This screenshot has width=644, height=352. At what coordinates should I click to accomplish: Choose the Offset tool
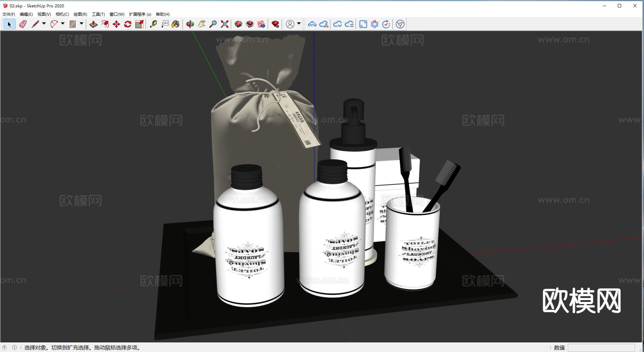(105, 24)
